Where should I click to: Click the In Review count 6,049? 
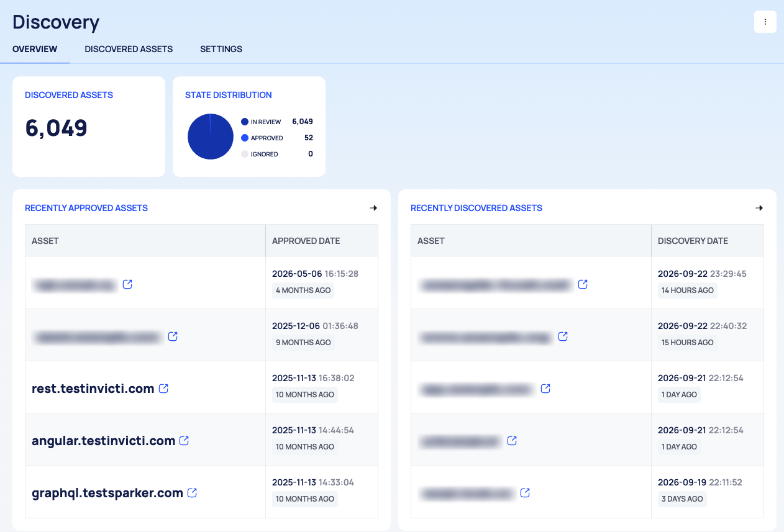tap(303, 122)
